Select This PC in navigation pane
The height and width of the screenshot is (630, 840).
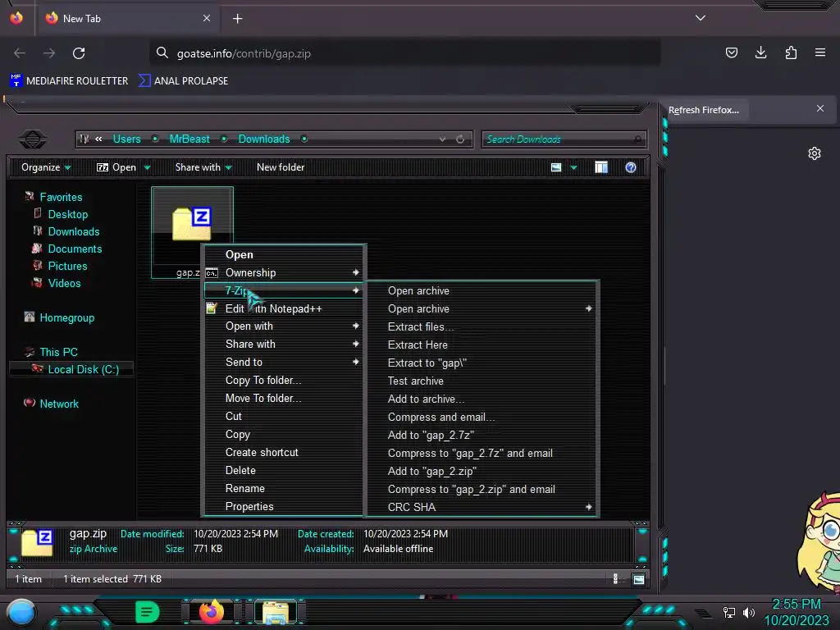pos(58,353)
